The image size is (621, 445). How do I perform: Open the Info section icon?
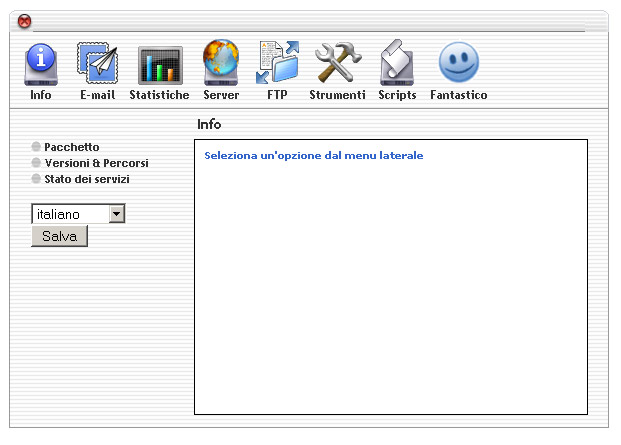click(x=41, y=65)
